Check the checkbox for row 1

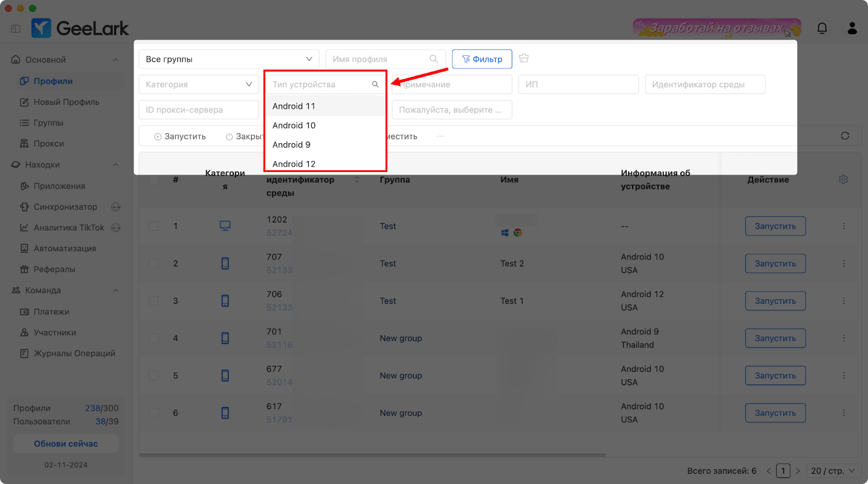[154, 226]
